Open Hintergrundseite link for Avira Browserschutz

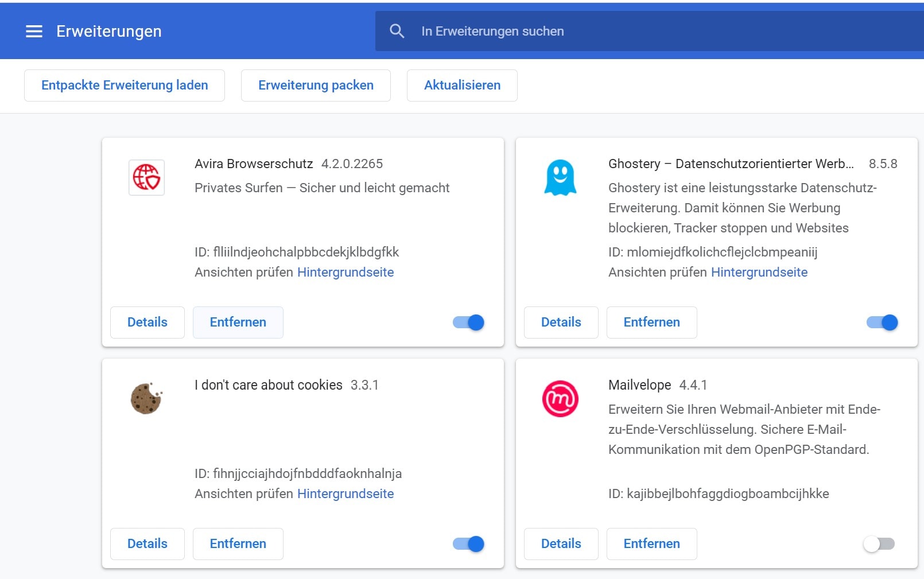[x=345, y=272]
